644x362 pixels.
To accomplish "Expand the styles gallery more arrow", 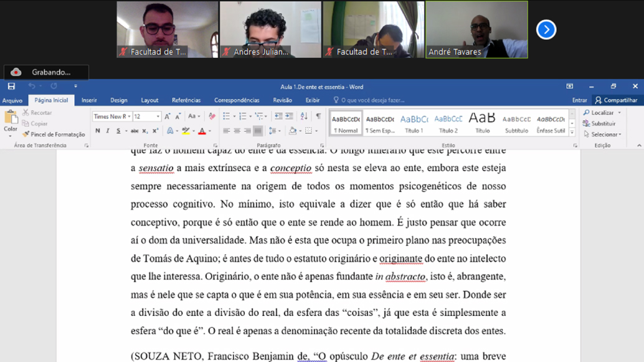I will click(x=572, y=132).
